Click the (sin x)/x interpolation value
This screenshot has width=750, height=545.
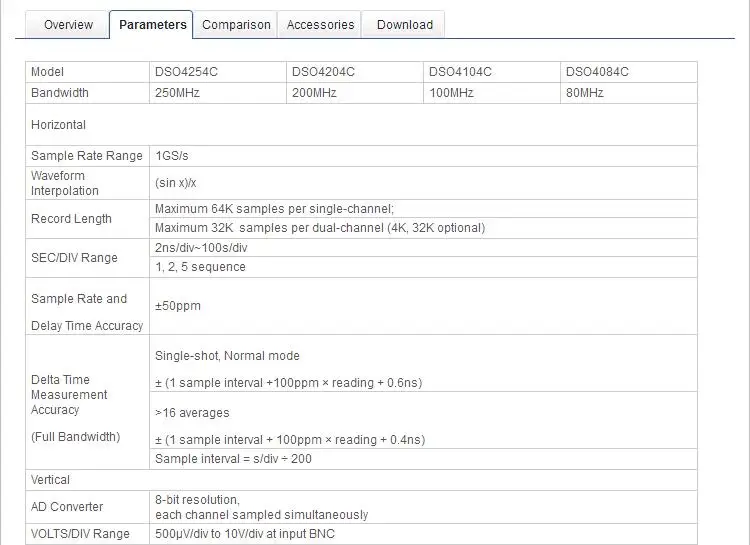click(x=176, y=183)
